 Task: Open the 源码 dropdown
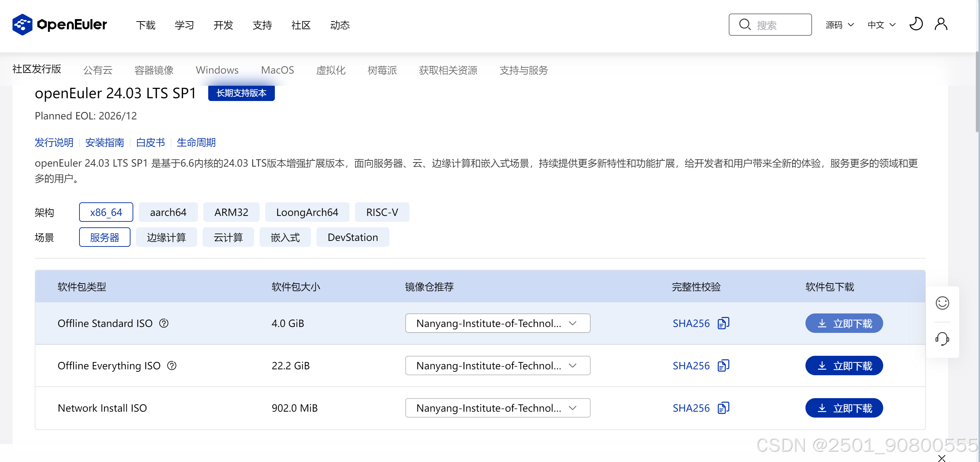point(839,24)
